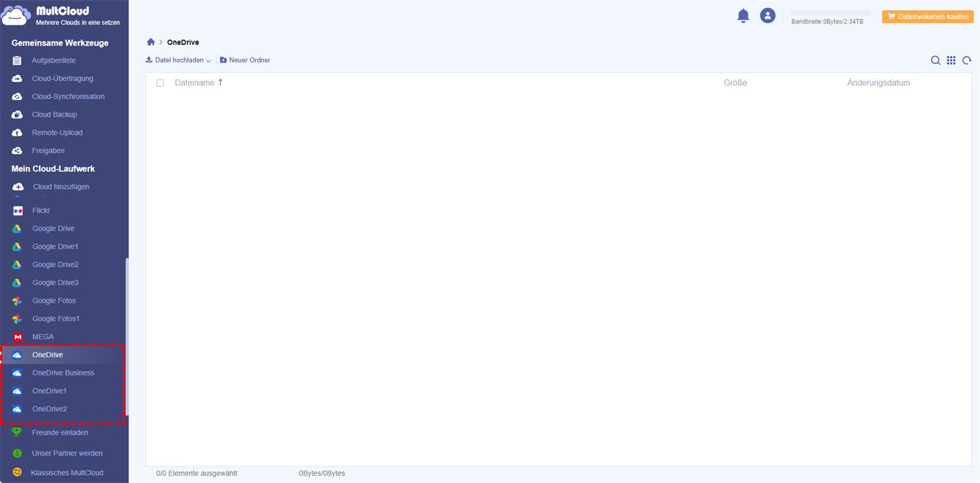Click the Klassisches MultCloud switch icon

click(17, 473)
